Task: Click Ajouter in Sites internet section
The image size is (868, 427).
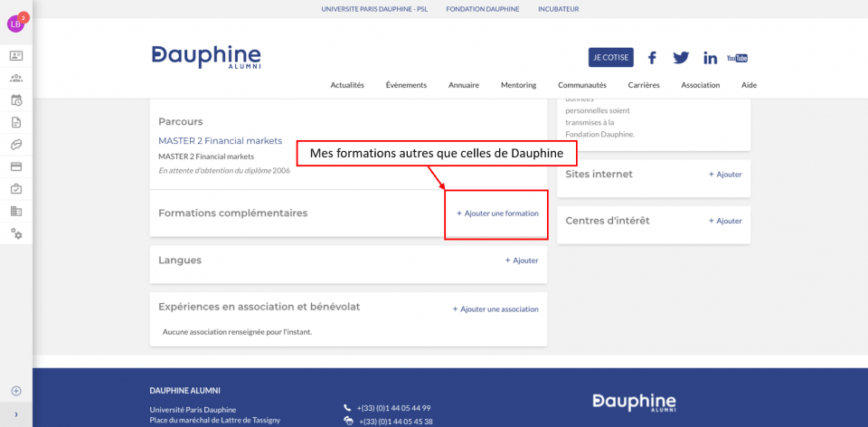Action: [725, 175]
